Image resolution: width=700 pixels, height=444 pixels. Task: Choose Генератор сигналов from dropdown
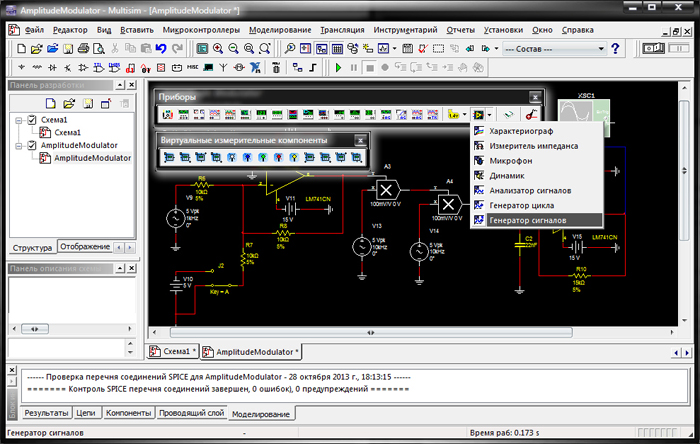click(537, 220)
